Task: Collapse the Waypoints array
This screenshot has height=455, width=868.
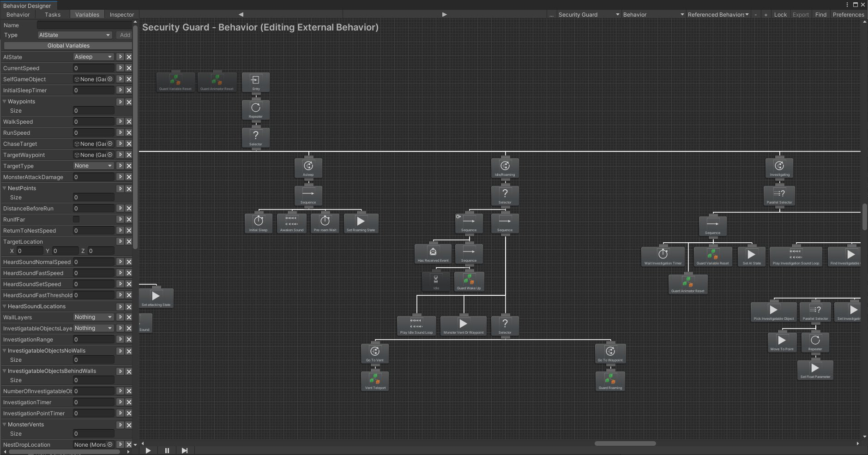Action: [x=5, y=102]
